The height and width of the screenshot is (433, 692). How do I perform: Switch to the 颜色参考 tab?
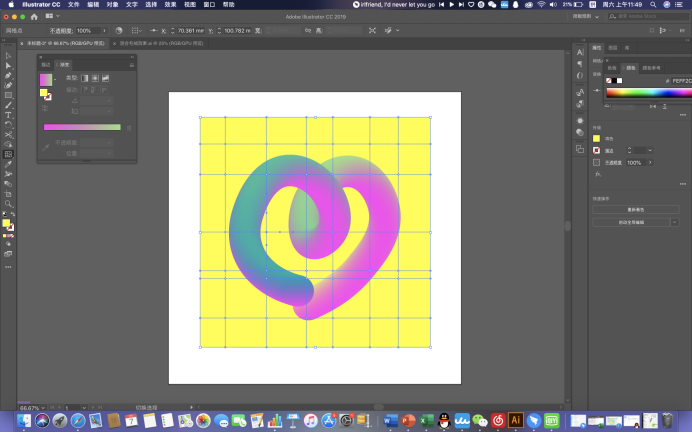(652, 68)
